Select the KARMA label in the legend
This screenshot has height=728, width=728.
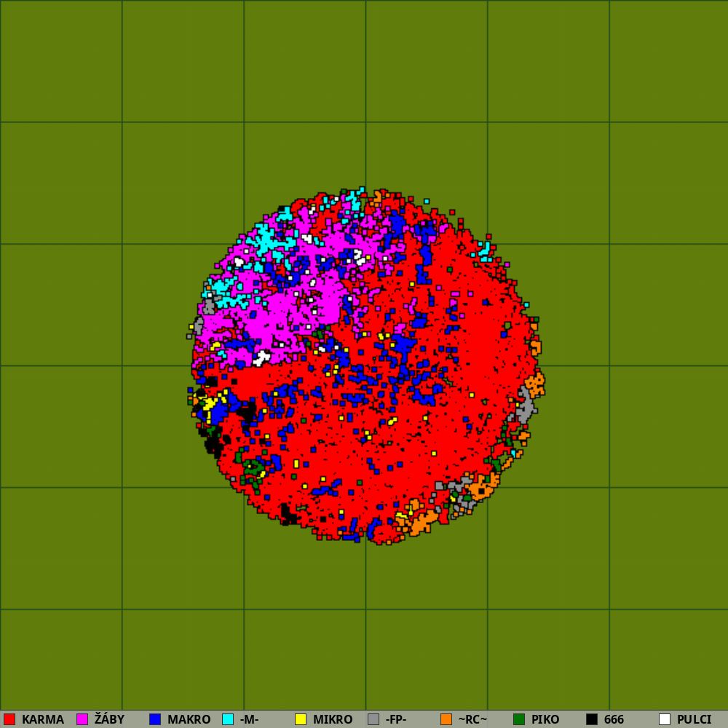click(x=43, y=720)
